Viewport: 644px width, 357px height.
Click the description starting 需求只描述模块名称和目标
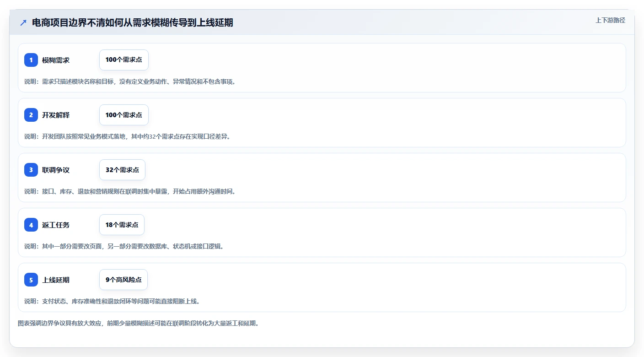pos(130,81)
